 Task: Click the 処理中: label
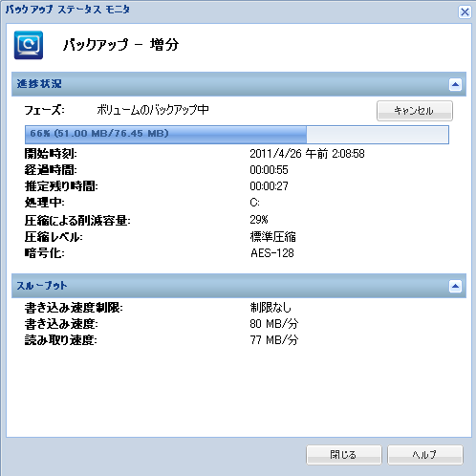pyautogui.click(x=44, y=203)
